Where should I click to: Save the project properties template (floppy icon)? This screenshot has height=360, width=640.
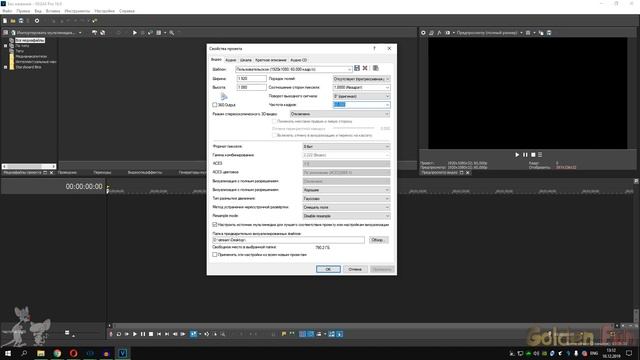click(357, 68)
